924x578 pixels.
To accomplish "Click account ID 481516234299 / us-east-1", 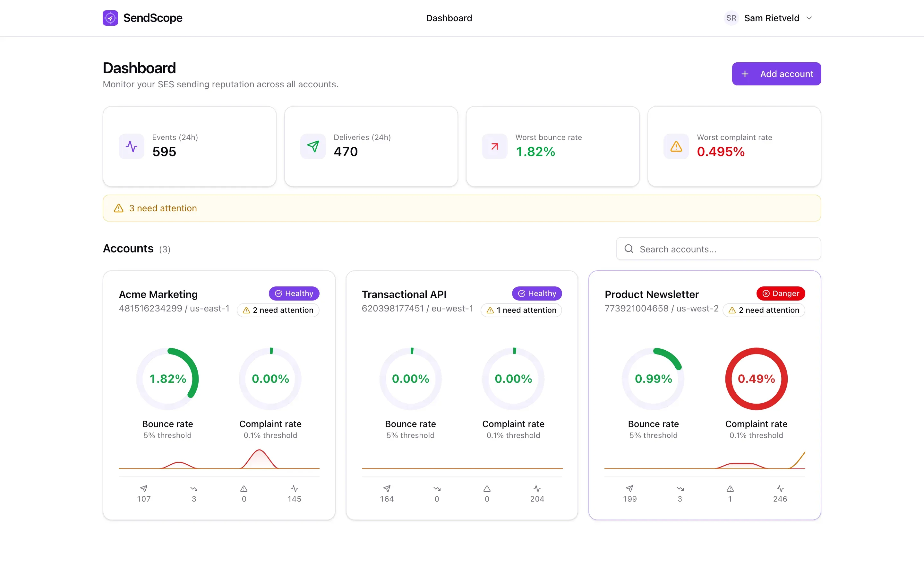I will point(174,309).
